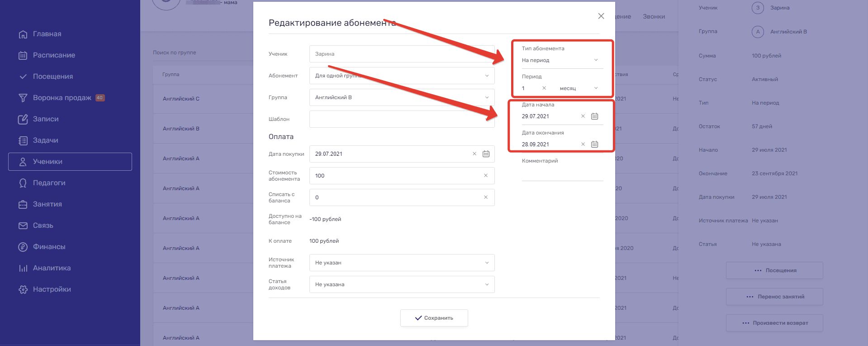868x346 pixels.
Task: Save the subscription with Сохранить button
Action: point(434,318)
